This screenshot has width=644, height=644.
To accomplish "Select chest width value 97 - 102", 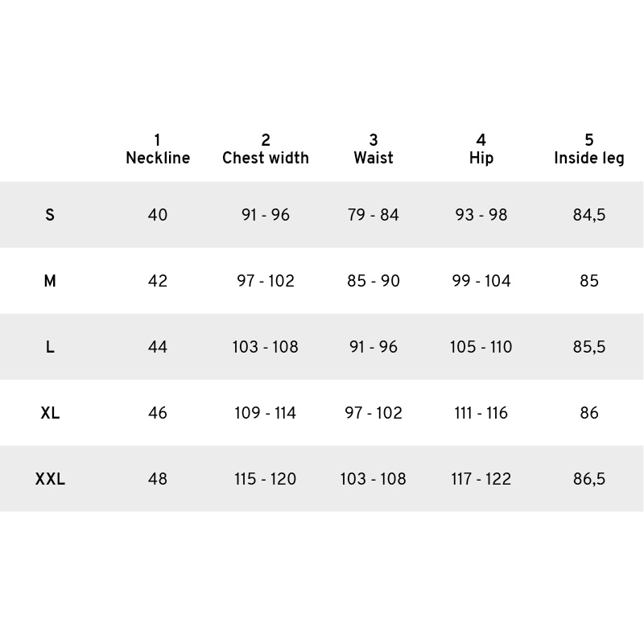I will pos(266,281).
